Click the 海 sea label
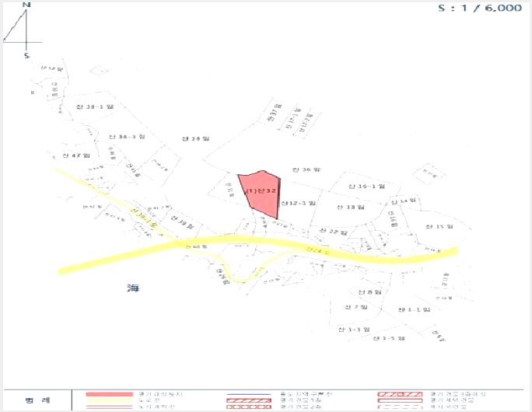 [x=133, y=288]
